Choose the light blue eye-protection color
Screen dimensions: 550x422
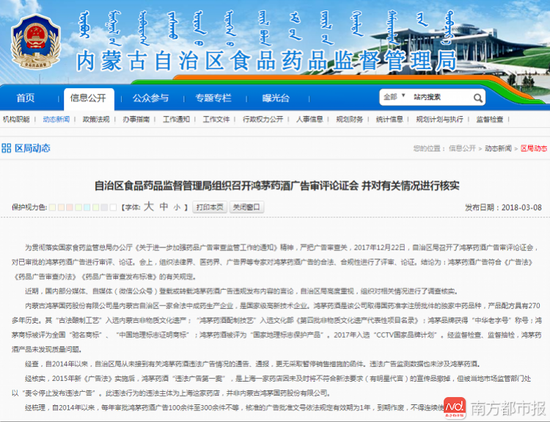(x=87, y=207)
